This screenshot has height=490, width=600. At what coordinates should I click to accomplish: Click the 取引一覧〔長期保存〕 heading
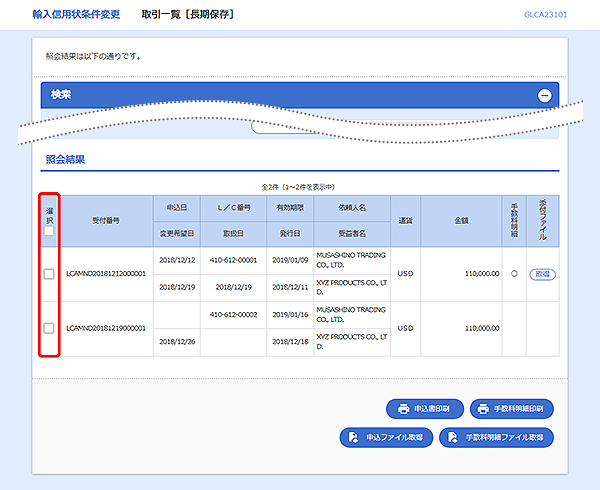click(x=188, y=15)
